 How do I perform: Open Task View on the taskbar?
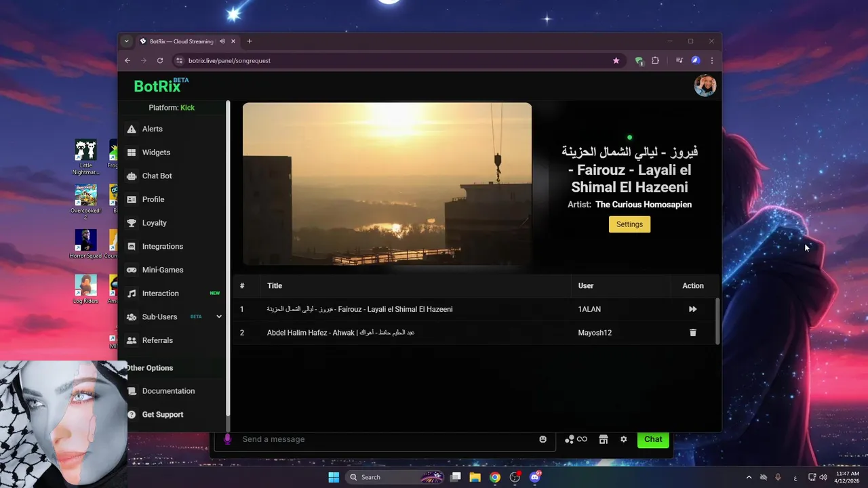click(x=456, y=477)
